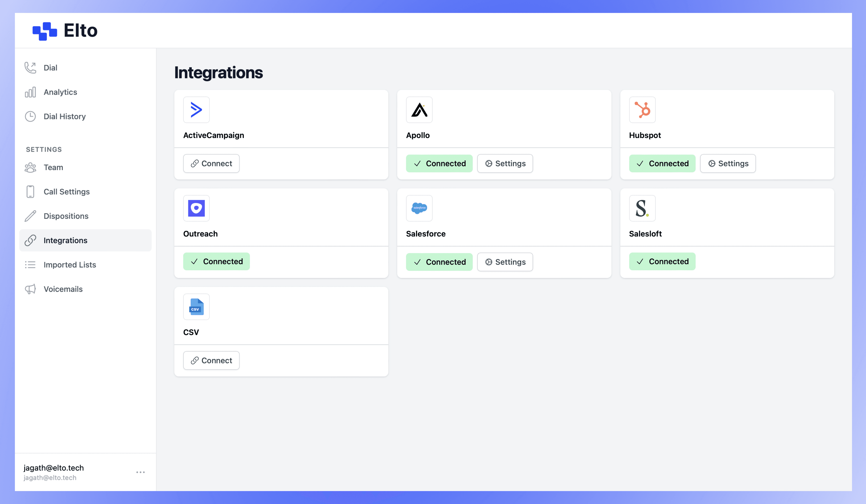Open Apollo integration Settings
The height and width of the screenshot is (504, 866).
505,164
